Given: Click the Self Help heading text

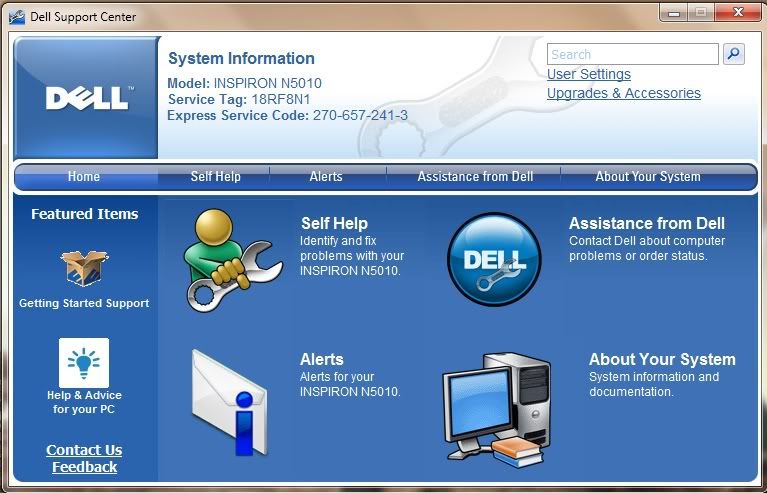Looking at the screenshot, I should (334, 224).
